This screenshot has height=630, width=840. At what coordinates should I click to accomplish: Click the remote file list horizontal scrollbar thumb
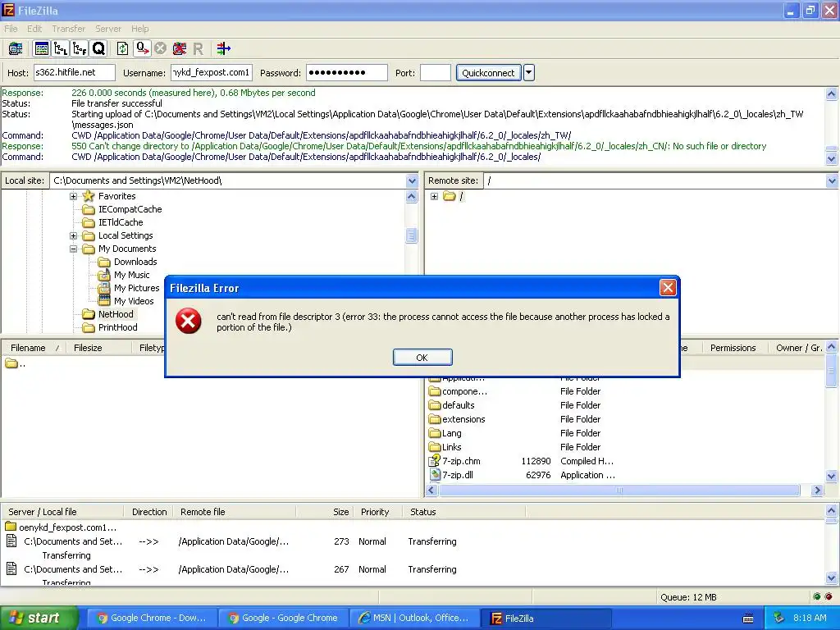[x=619, y=491]
